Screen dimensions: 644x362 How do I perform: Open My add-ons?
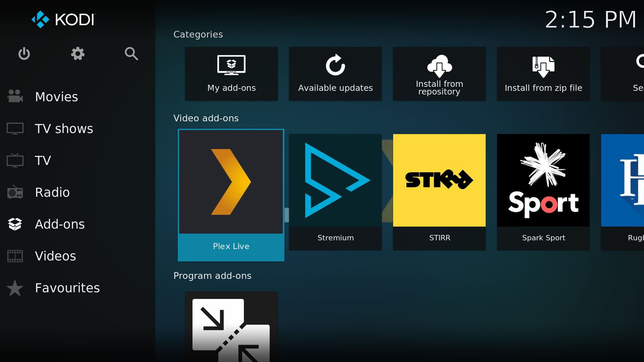pyautogui.click(x=231, y=74)
